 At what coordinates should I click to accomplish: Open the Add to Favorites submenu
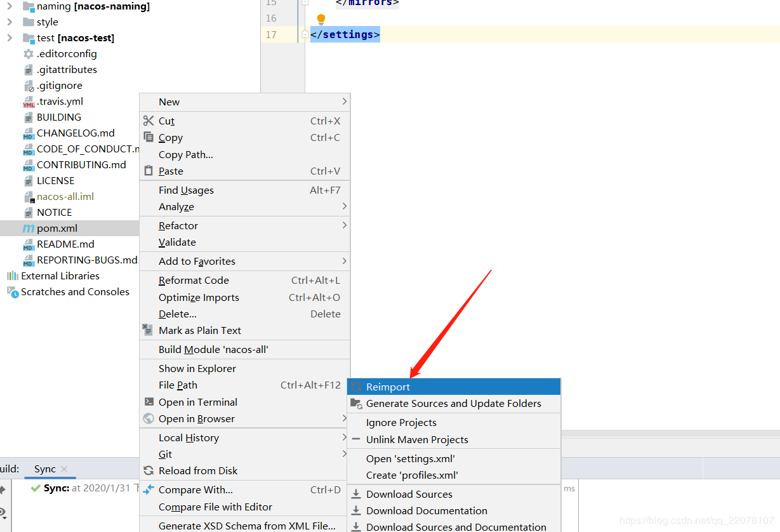[x=244, y=261]
